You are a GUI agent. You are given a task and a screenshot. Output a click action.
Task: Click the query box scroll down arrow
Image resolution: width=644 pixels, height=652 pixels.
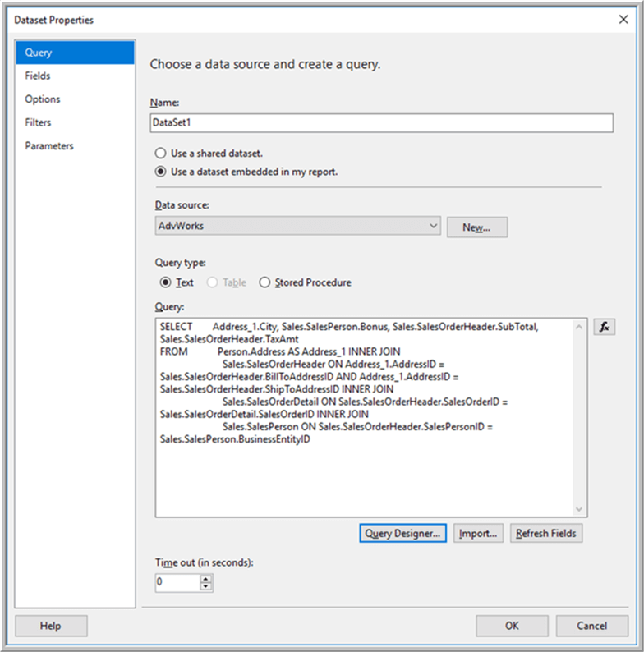[578, 509]
